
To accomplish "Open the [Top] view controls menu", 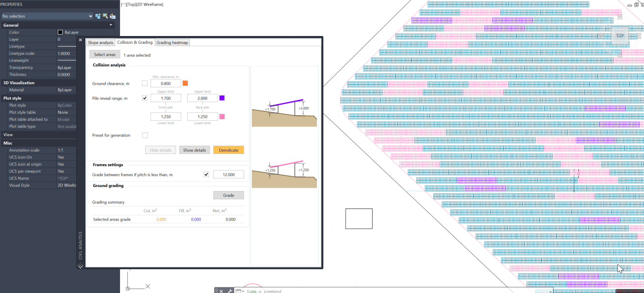I will pyautogui.click(x=131, y=4).
